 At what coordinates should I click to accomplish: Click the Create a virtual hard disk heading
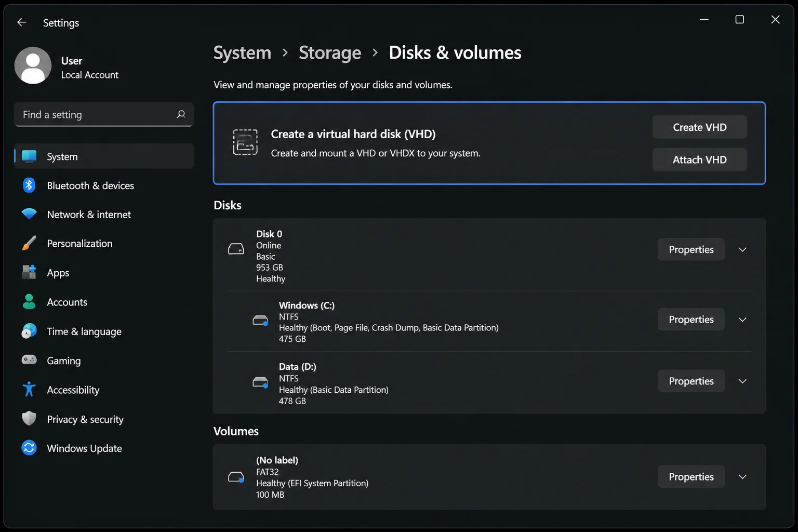point(353,134)
